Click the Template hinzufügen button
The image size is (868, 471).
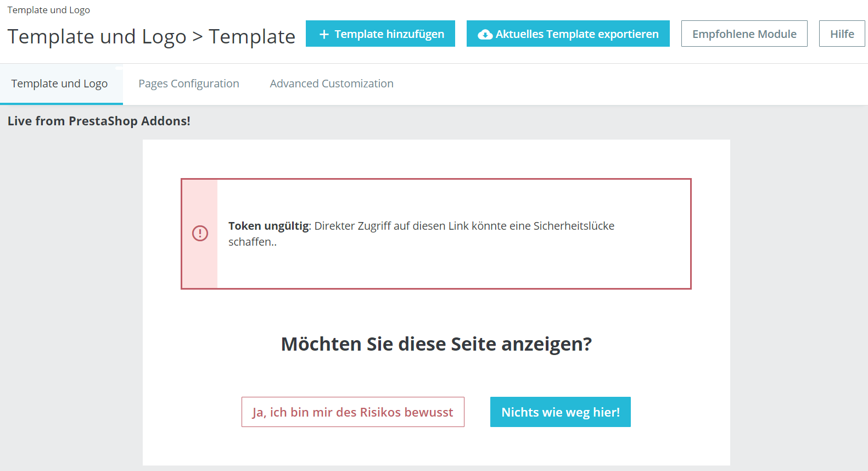click(380, 34)
